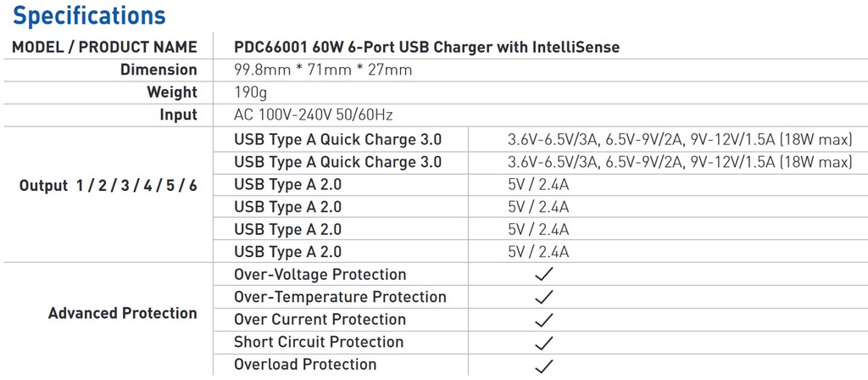Click the Short Circuit Protection checkmark
Viewport: 868px width, 380px height.
point(544,343)
